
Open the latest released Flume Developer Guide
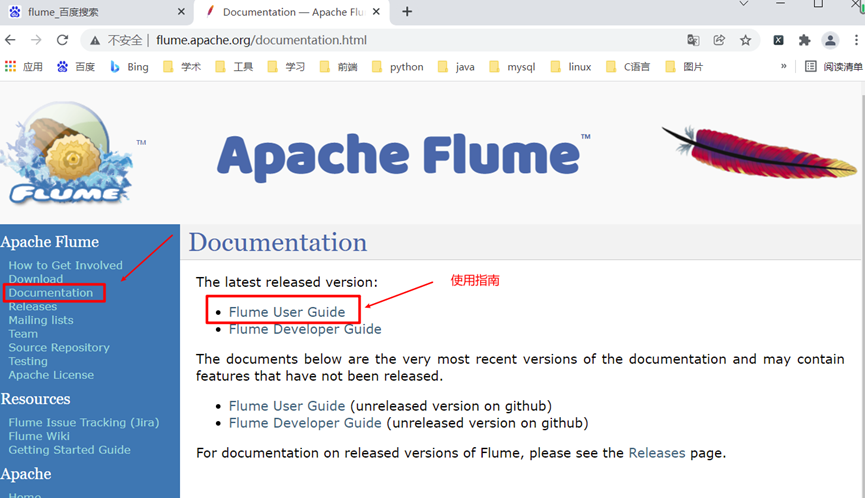click(x=305, y=329)
